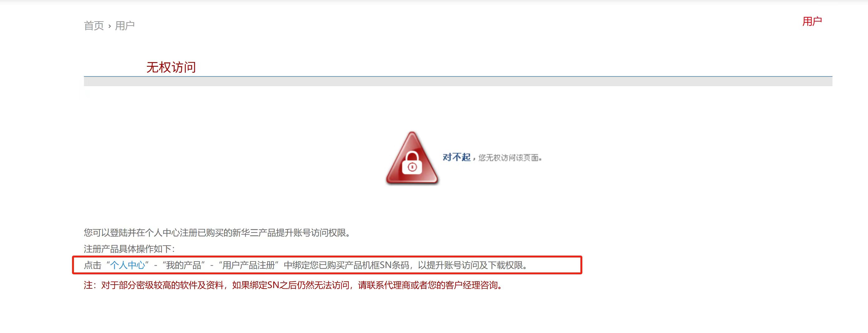Click 如果绑定SN之后仍然无法访问 in the red note
Viewport: 868px width, 333px height.
(x=290, y=286)
